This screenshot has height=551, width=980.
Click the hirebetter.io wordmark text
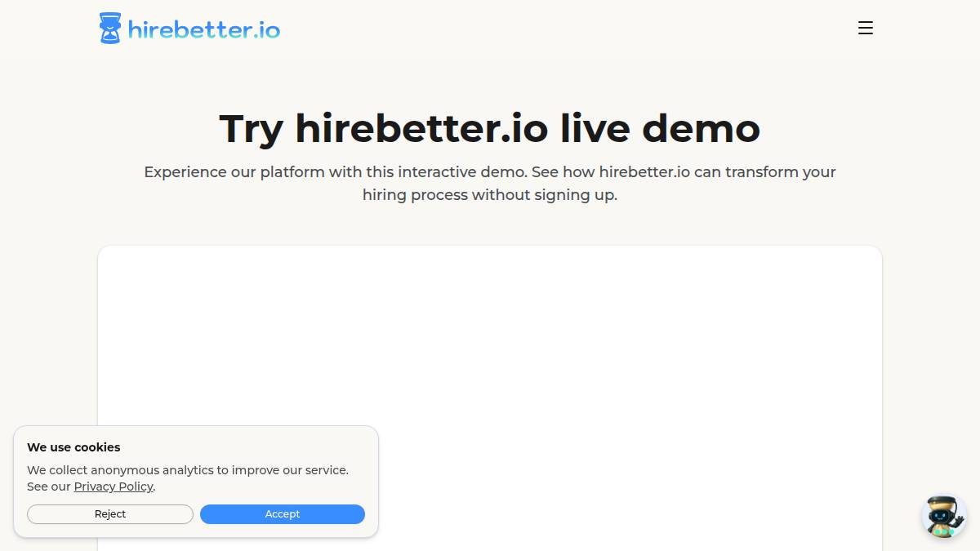click(x=204, y=30)
